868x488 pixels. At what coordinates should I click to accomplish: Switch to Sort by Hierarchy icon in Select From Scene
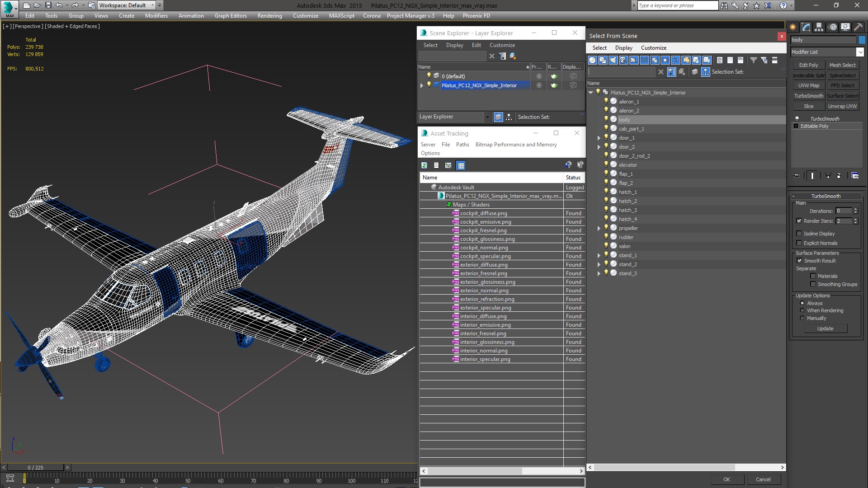(706, 72)
